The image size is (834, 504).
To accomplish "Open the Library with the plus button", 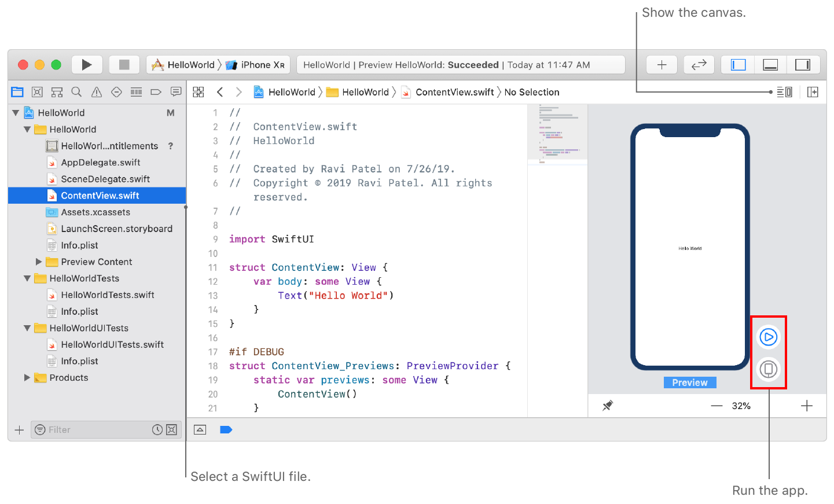I will pos(662,65).
